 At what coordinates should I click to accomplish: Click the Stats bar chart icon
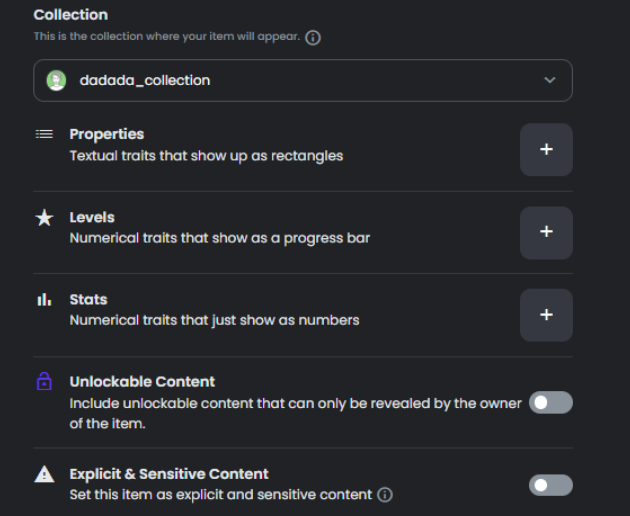44,299
